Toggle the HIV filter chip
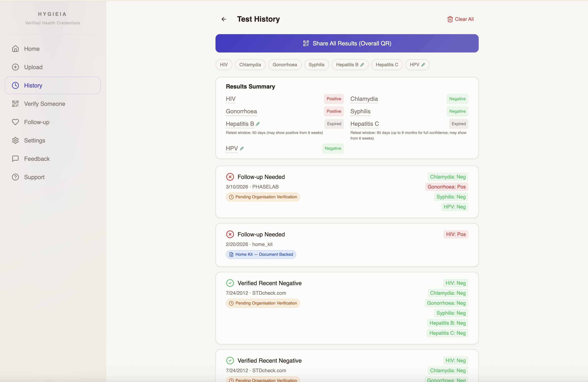 pos(224,65)
